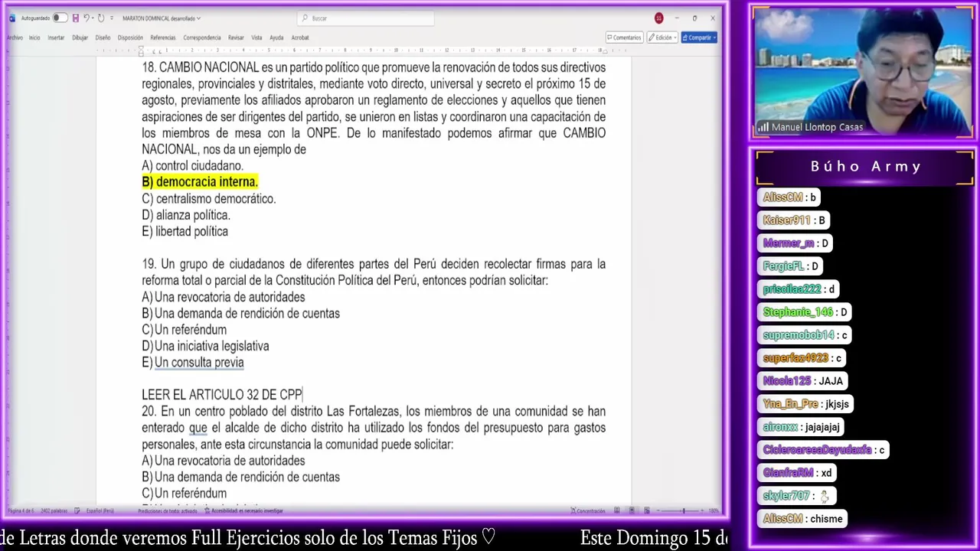Switch to the Ayuda tab

276,37
